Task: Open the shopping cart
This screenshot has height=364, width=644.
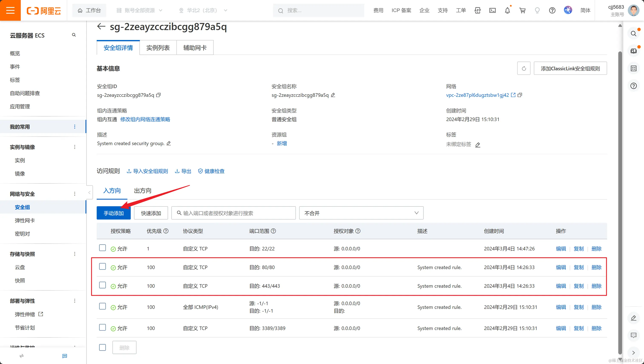Action: click(x=522, y=10)
